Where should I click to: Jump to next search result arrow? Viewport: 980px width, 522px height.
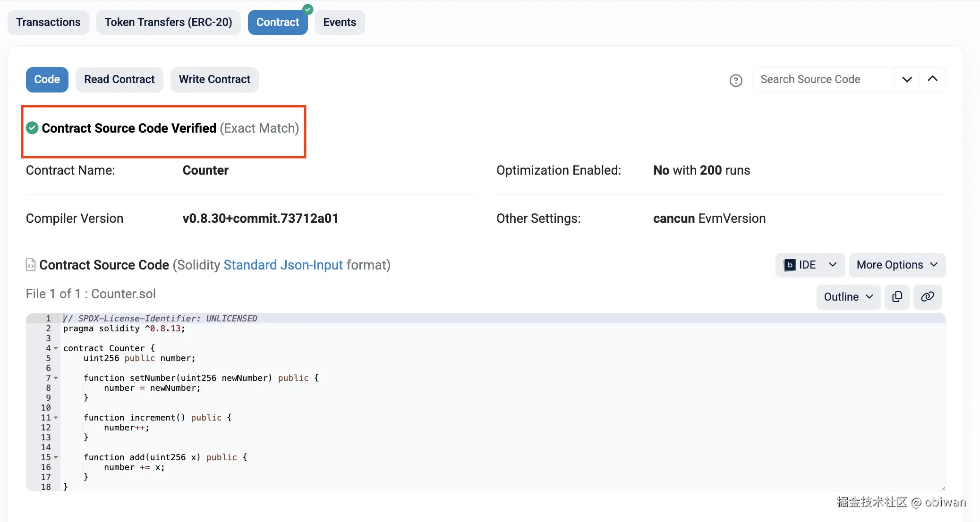pyautogui.click(x=907, y=79)
